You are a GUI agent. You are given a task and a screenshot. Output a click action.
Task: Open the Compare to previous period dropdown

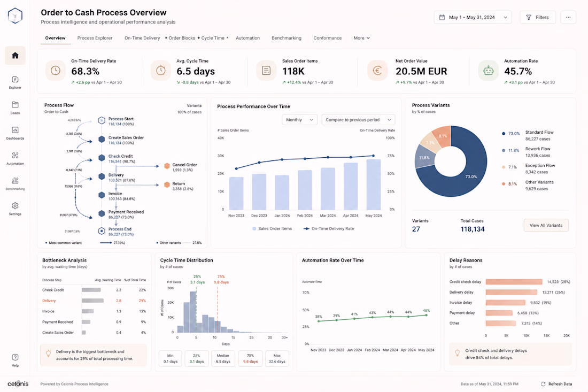click(x=358, y=120)
